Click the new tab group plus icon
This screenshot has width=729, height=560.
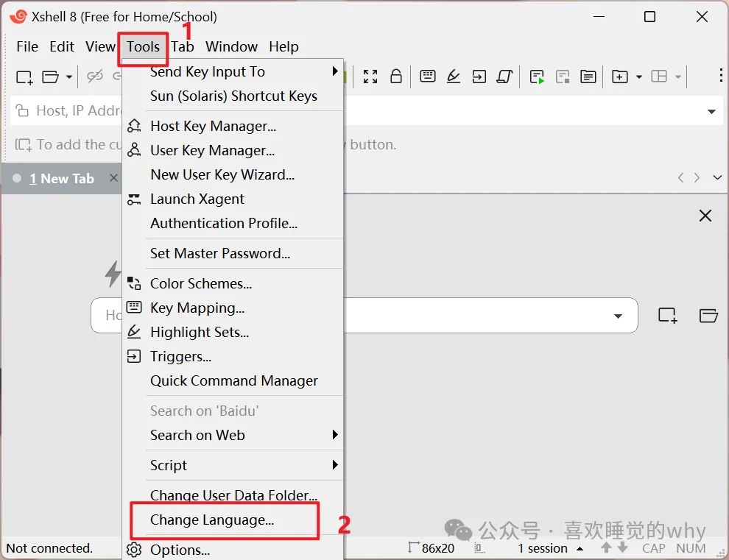tap(620, 77)
